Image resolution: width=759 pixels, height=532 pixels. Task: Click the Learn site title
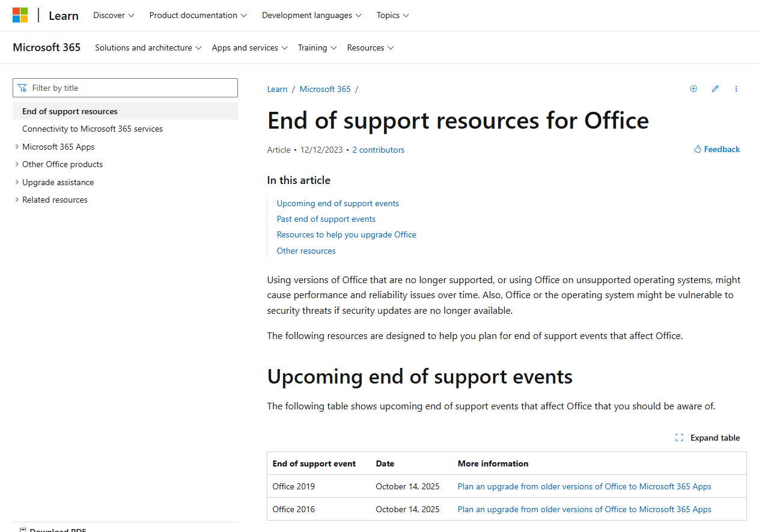coord(64,16)
